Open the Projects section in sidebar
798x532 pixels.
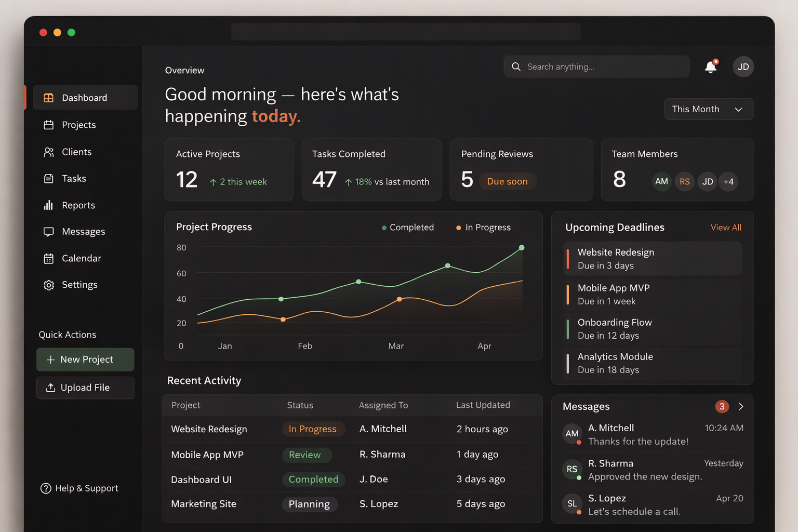pos(78,125)
